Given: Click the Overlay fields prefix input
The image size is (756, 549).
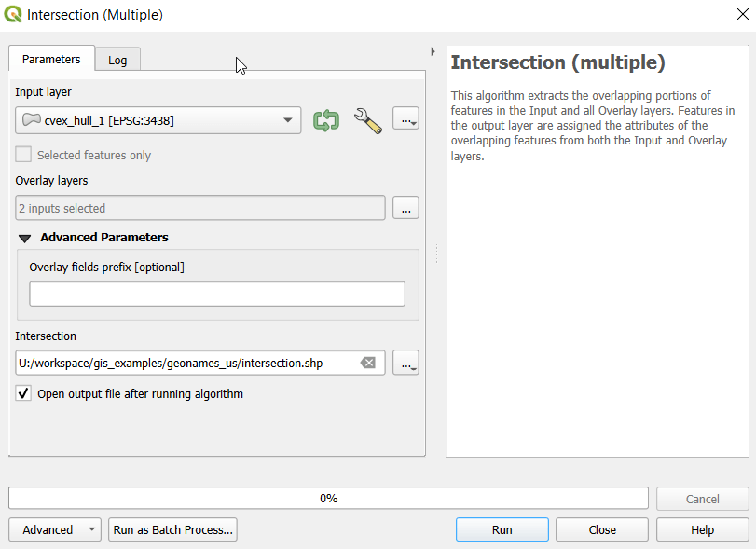Looking at the screenshot, I should click(x=217, y=295).
